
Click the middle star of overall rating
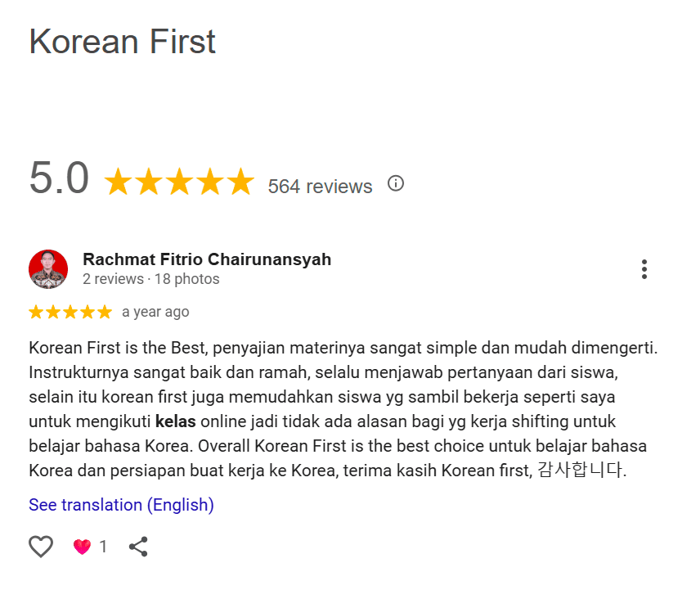click(x=179, y=182)
